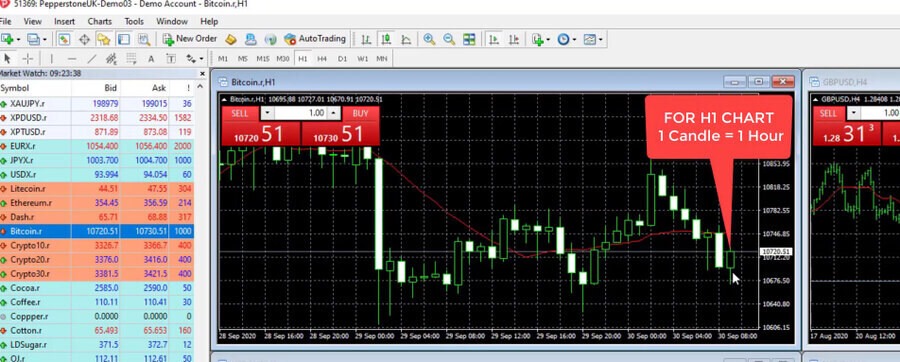Select the trendline drawing tool
The height and width of the screenshot is (362, 900).
(92, 59)
